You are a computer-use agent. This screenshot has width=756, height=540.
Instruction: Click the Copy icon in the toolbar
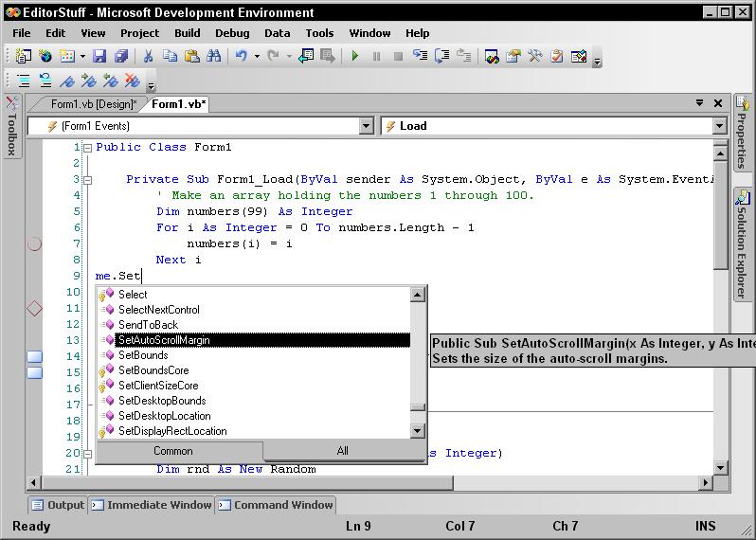click(170, 56)
